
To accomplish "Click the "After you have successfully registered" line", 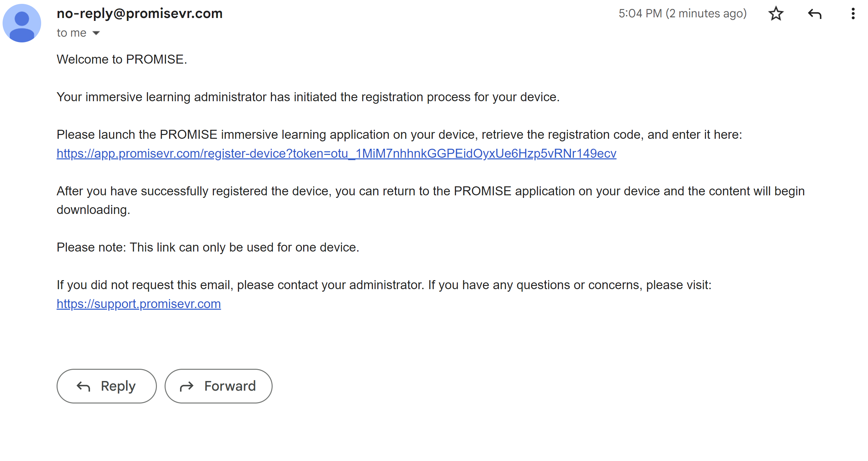I will coord(430,191).
